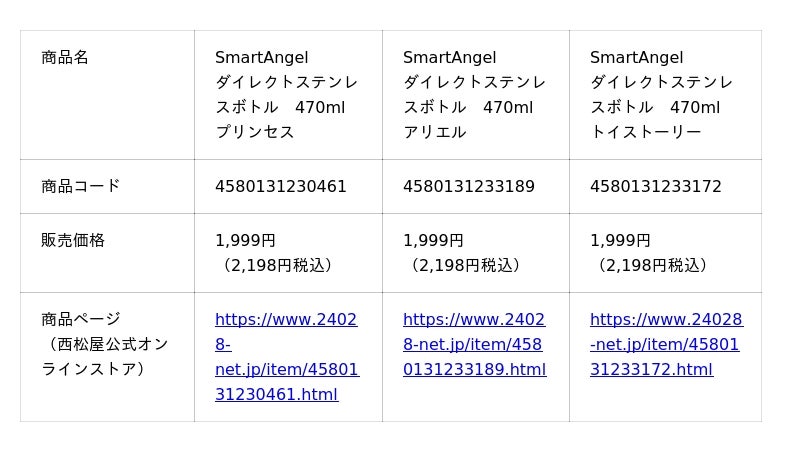
Task: Click the 商品ページ row label
Action: pyautogui.click(x=80, y=319)
